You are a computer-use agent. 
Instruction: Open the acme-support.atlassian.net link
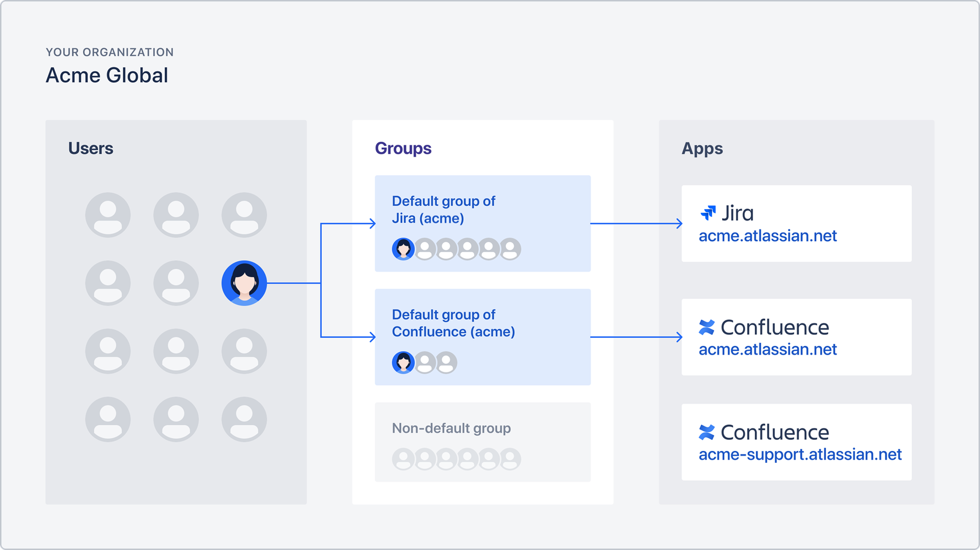[800, 455]
